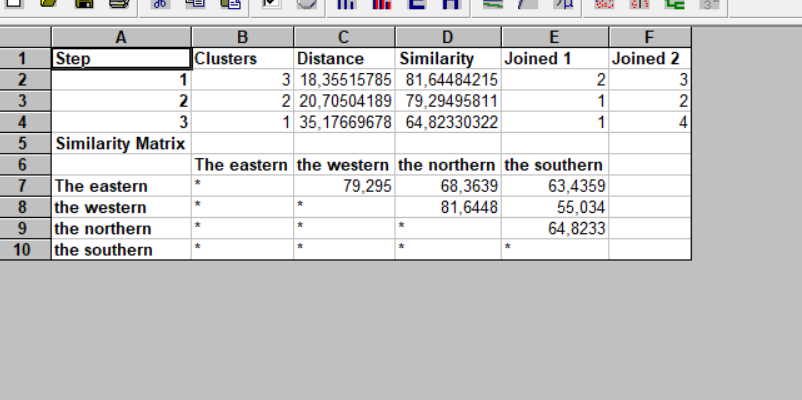Click the Save floppy disk toolbar icon
Image resolution: width=802 pixels, height=400 pixels.
click(x=84, y=4)
